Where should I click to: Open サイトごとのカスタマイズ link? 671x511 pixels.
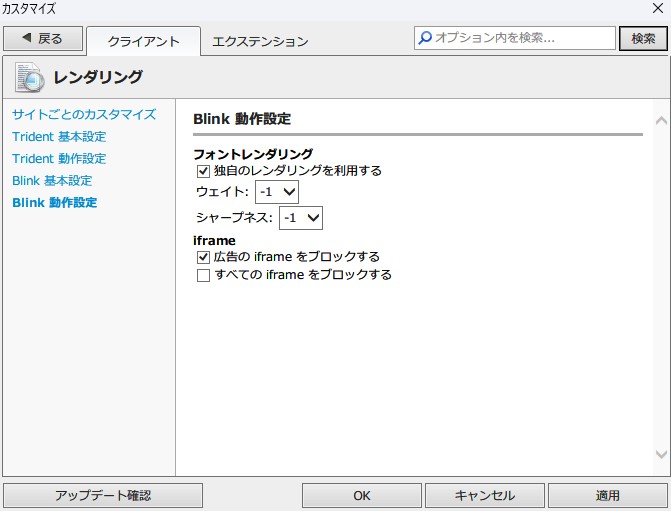pyautogui.click(x=84, y=114)
